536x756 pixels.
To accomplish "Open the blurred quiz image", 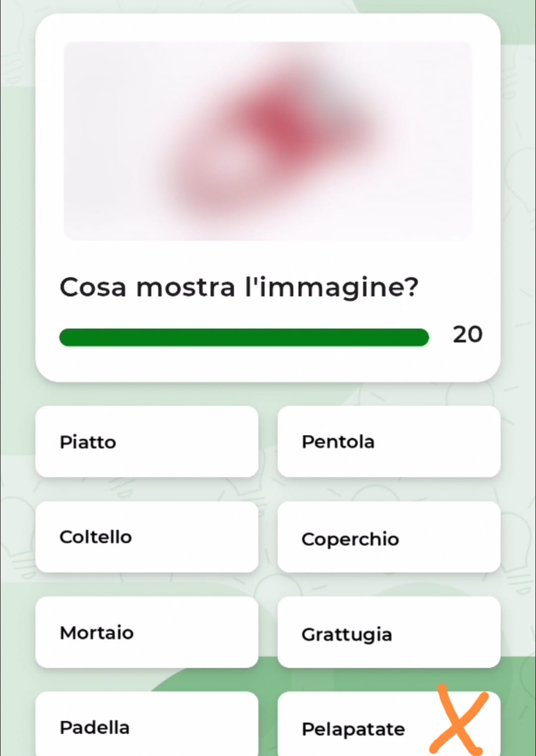I will (x=268, y=141).
